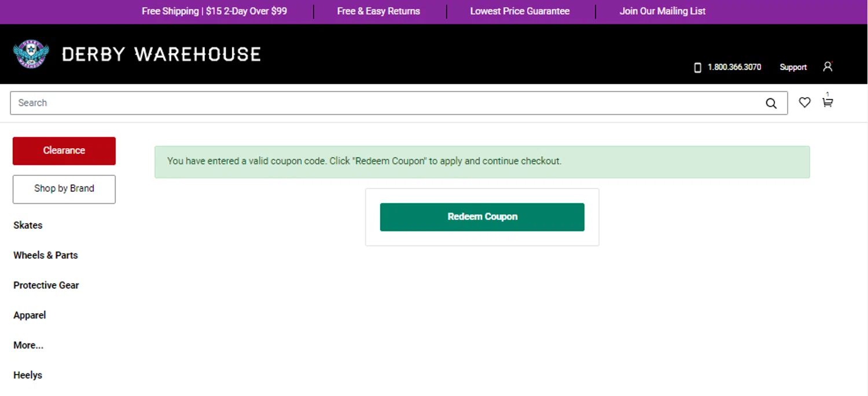Click the phone number 1.800.366.3070
The image size is (868, 396).
pos(734,67)
